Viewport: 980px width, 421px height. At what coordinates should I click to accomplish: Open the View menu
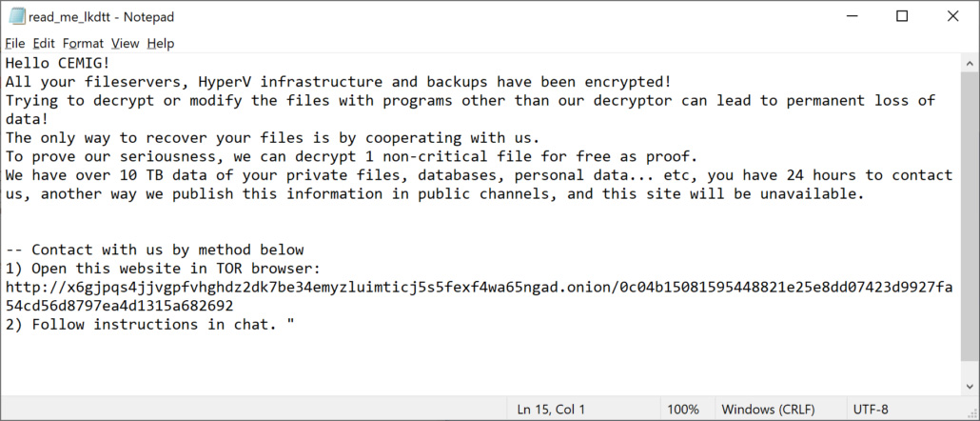125,43
